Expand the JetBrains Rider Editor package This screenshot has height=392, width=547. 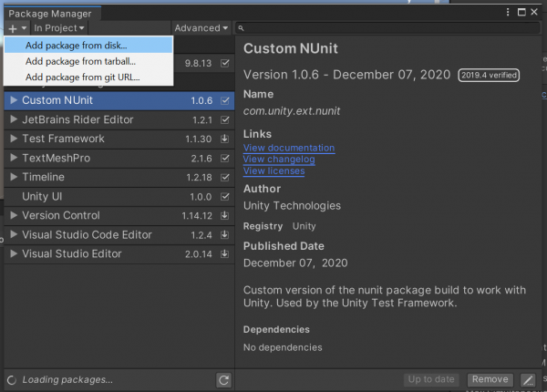(x=13, y=119)
